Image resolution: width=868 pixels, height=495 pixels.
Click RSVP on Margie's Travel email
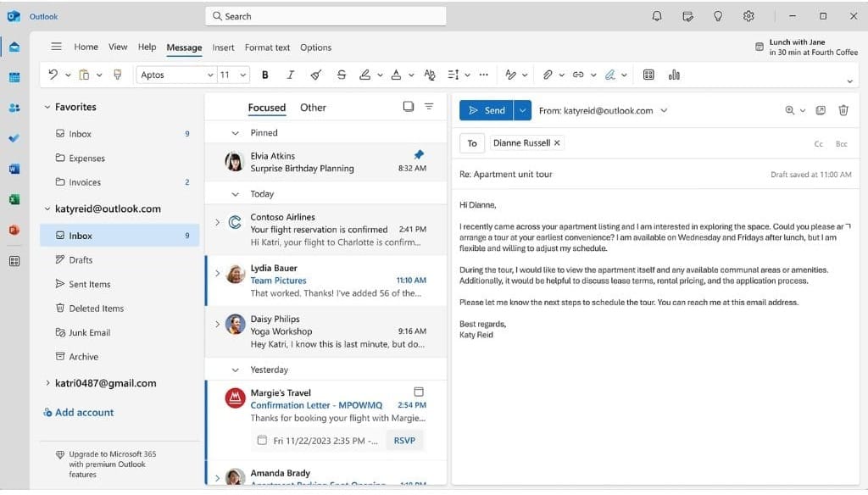point(404,441)
